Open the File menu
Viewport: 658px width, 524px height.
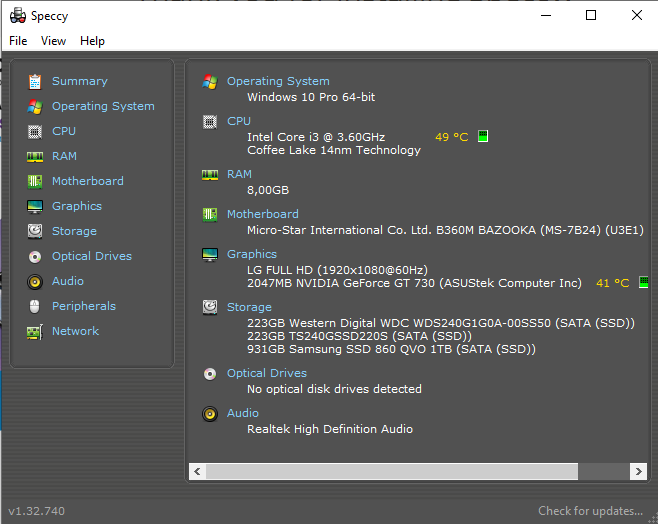click(x=18, y=41)
